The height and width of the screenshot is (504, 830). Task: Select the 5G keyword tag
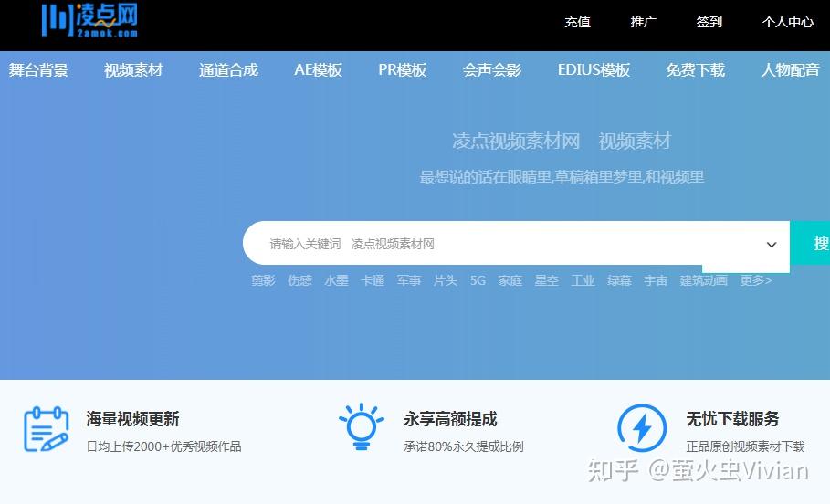pyautogui.click(x=478, y=280)
